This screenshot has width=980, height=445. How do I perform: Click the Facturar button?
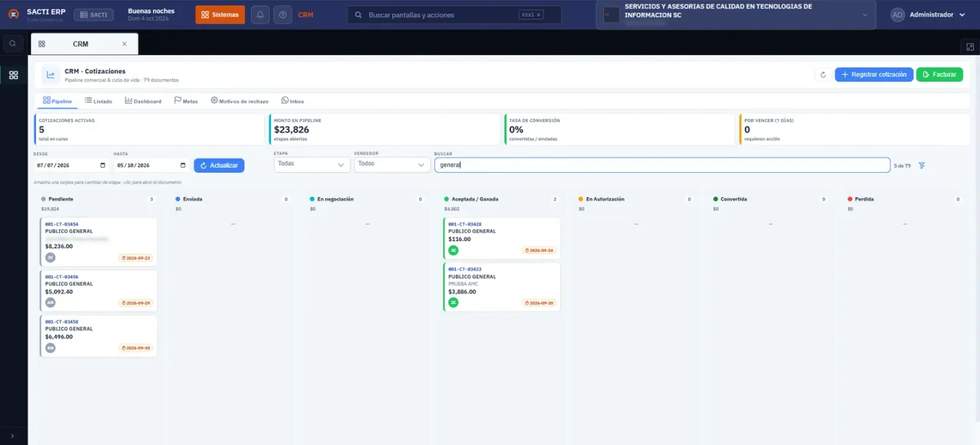point(939,75)
